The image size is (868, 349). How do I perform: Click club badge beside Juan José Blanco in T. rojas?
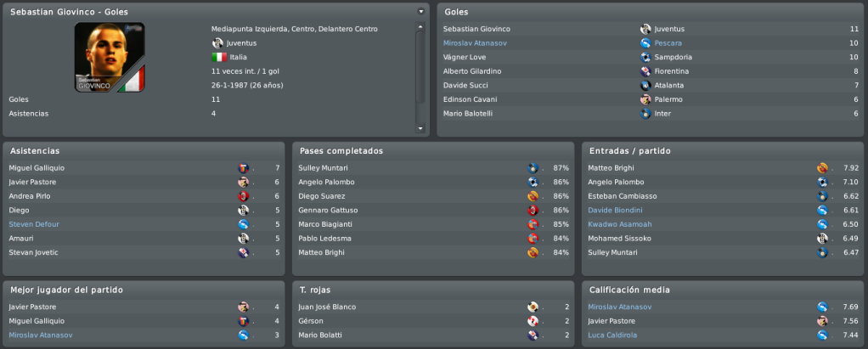point(533,307)
